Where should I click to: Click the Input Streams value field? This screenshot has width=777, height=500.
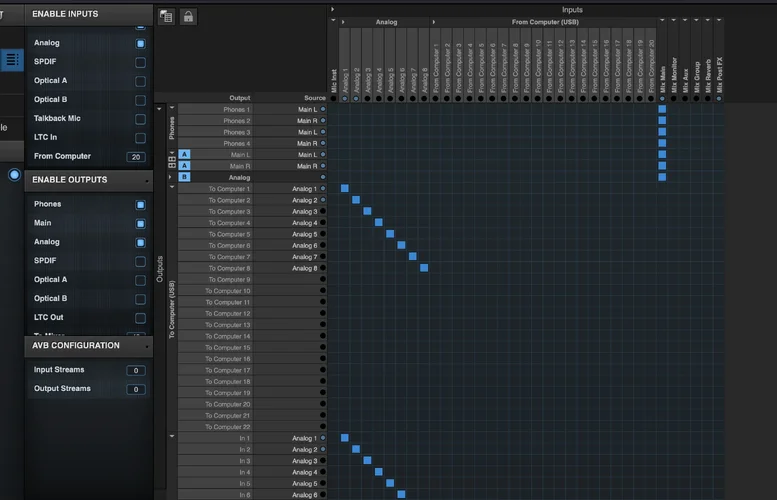pyautogui.click(x=136, y=370)
